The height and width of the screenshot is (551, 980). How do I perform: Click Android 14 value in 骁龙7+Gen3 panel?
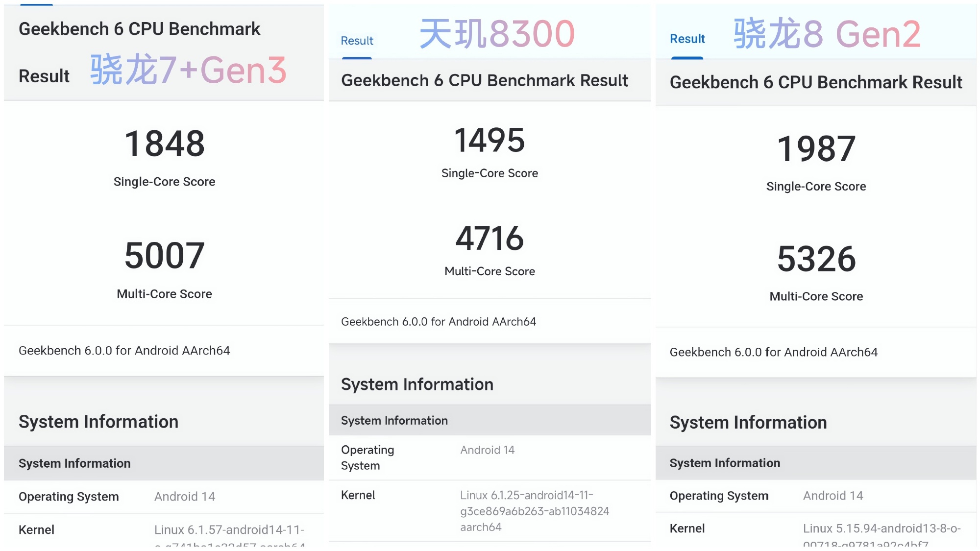pos(185,497)
